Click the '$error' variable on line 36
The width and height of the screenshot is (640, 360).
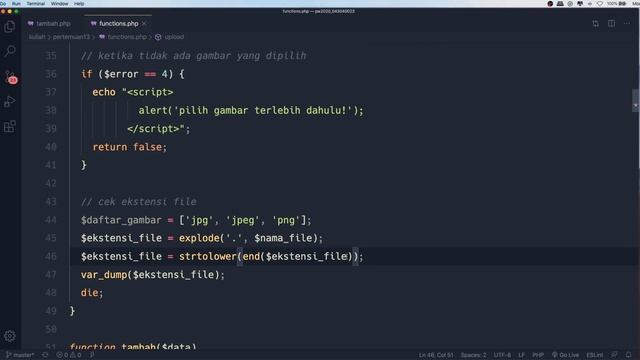click(121, 74)
